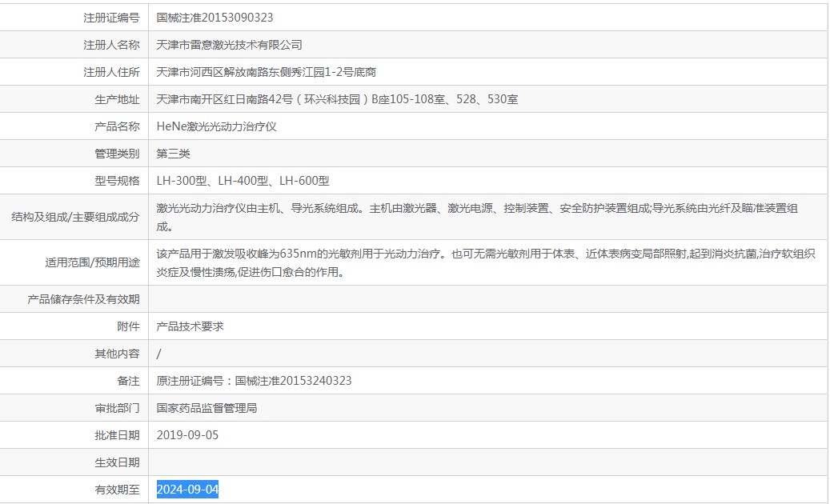The height and width of the screenshot is (504, 830).
Task: Select the 结构及组成/主要组成成分 label
Action: click(x=75, y=217)
